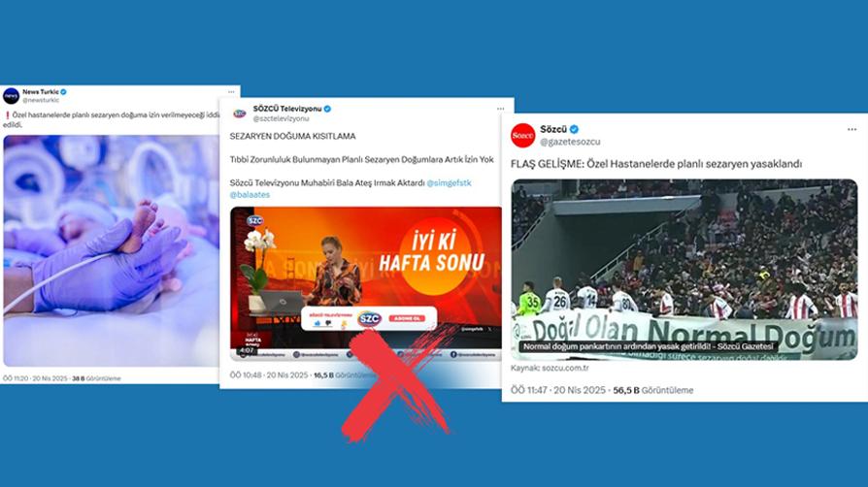Open the baby foot photo in News Turkic tweet
The height and width of the screenshot is (487, 868).
tap(112, 250)
